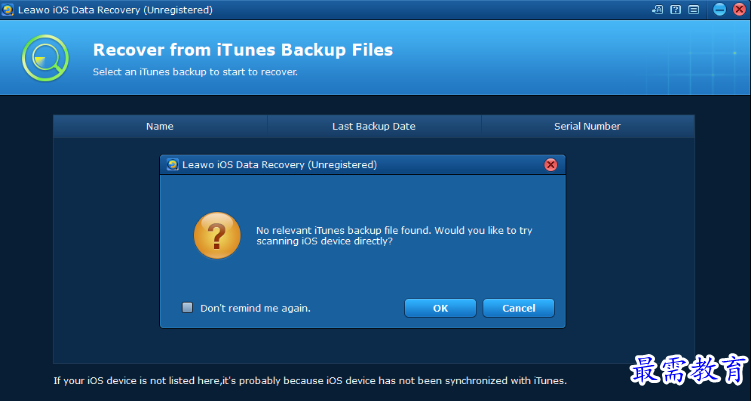Enable the "Don't remind me again" checkbox

(x=187, y=307)
